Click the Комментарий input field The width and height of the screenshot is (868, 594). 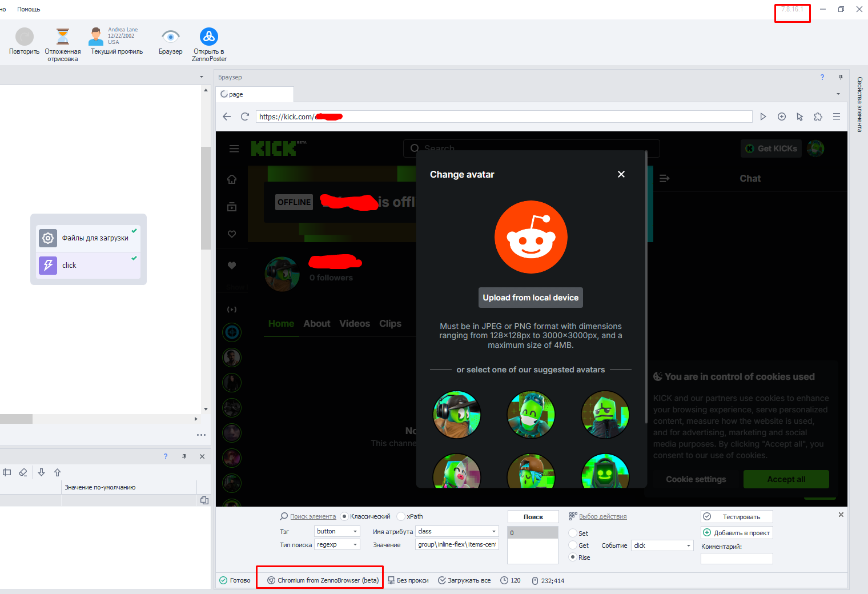click(x=737, y=559)
